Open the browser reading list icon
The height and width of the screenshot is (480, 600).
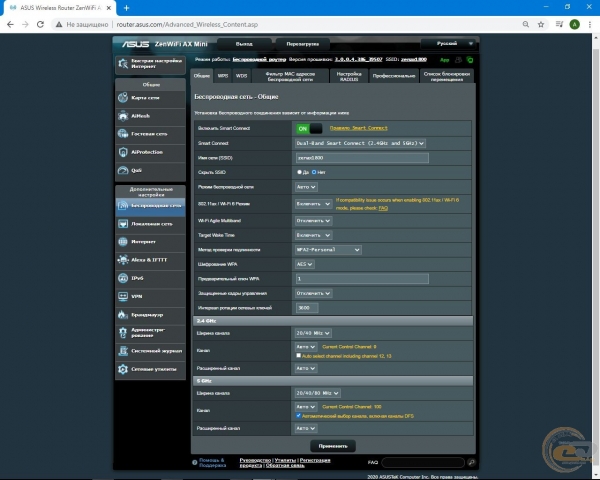[559, 24]
